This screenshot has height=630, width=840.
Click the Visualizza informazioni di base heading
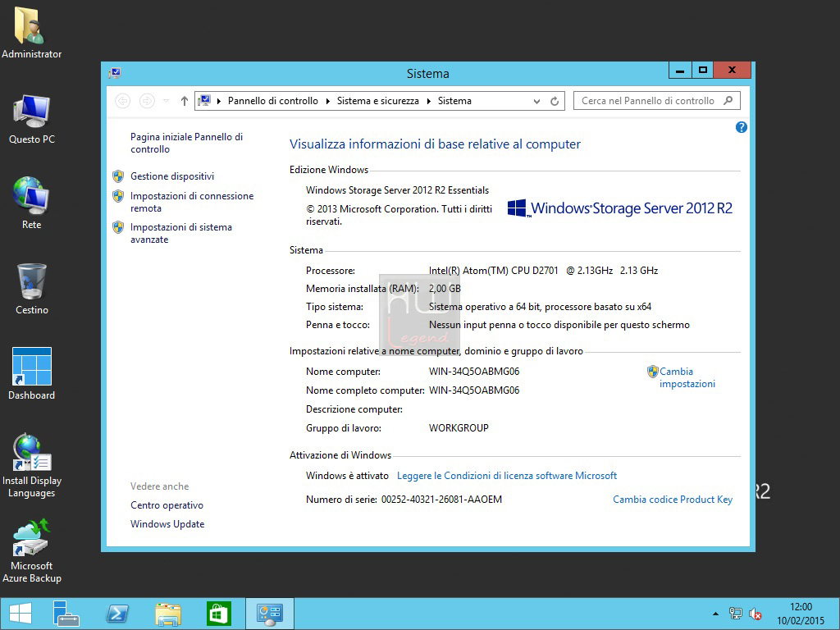click(x=435, y=144)
